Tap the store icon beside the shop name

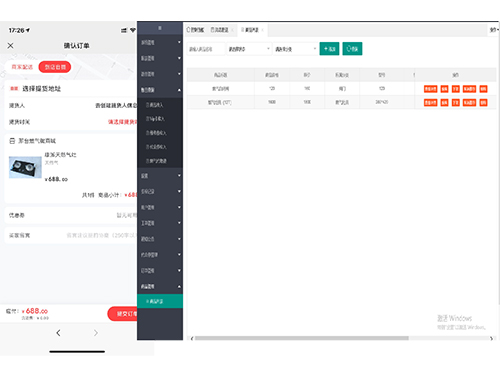[x=12, y=141]
